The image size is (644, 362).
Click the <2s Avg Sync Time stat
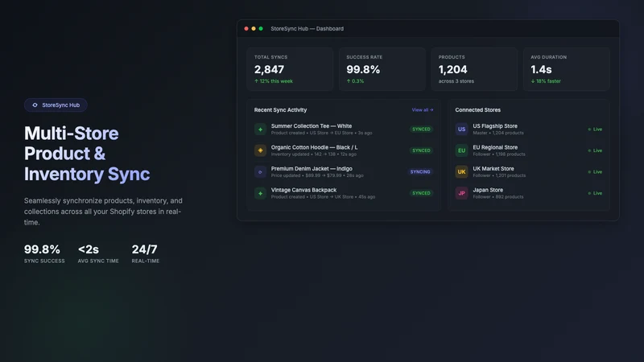pos(98,253)
